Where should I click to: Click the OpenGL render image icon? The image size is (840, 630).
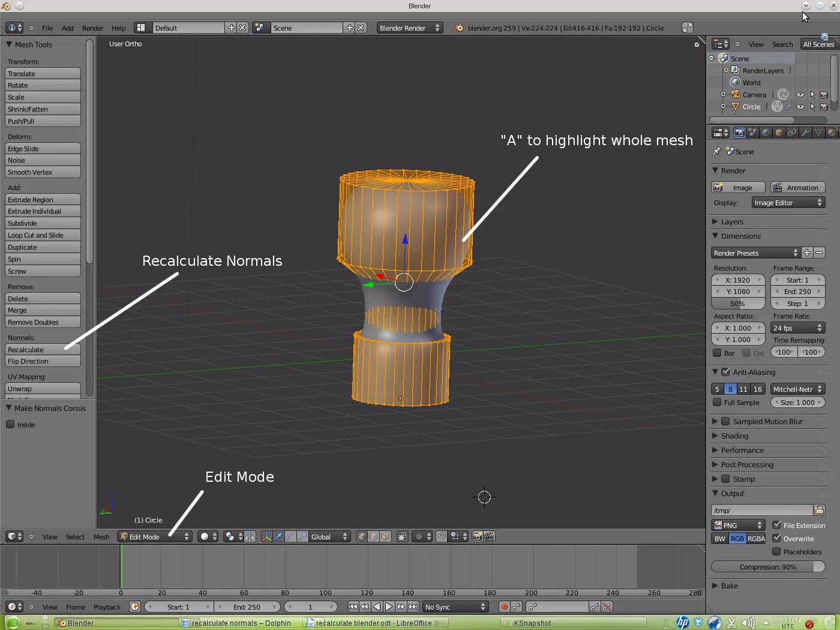point(478,536)
